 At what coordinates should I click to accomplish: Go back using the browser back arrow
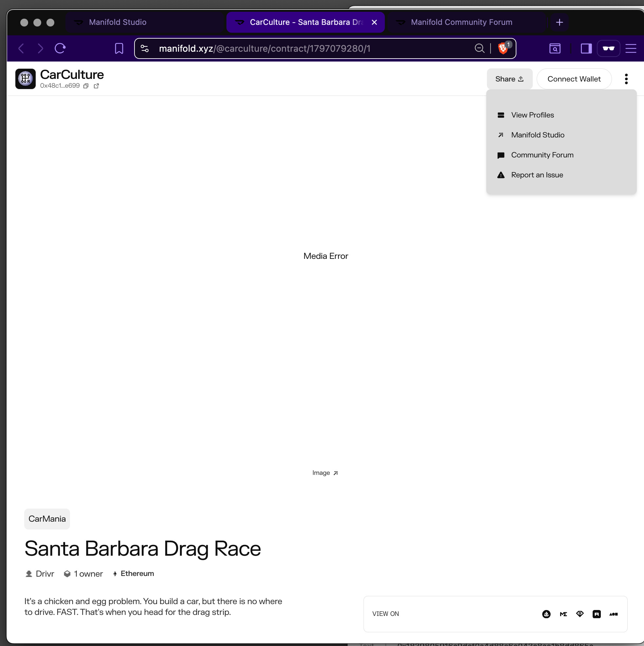click(x=21, y=48)
